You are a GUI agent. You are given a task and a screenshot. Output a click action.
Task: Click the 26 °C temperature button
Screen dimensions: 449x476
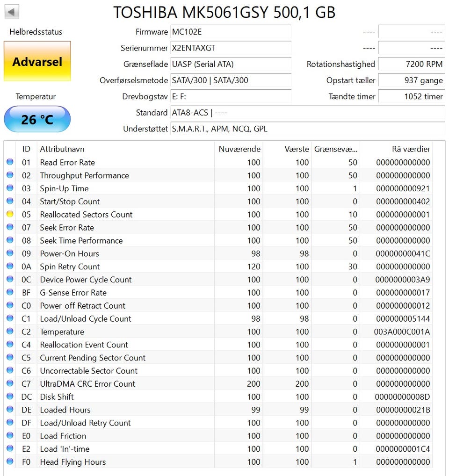click(37, 119)
